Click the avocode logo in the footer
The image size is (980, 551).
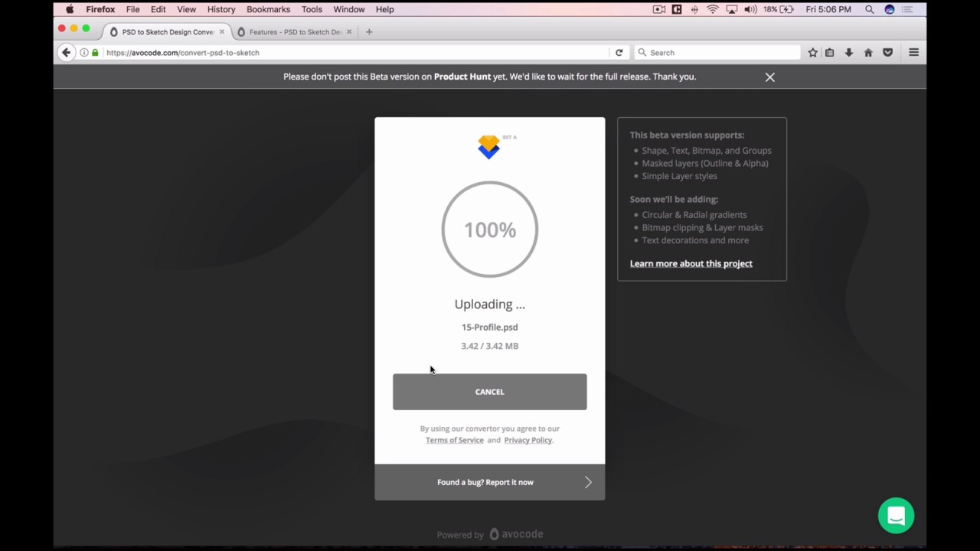point(517,534)
